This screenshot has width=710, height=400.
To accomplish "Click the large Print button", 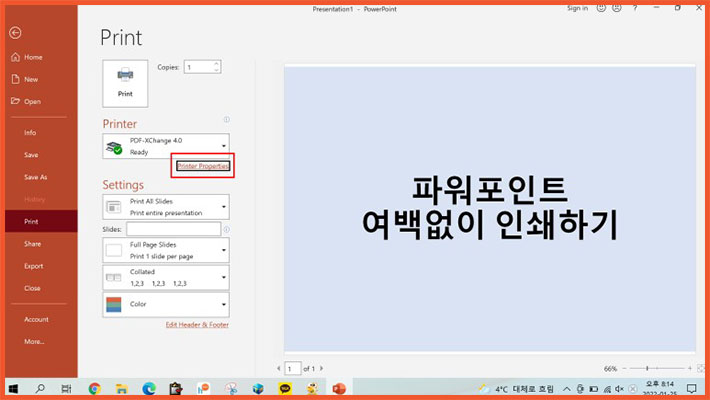I will (x=125, y=83).
